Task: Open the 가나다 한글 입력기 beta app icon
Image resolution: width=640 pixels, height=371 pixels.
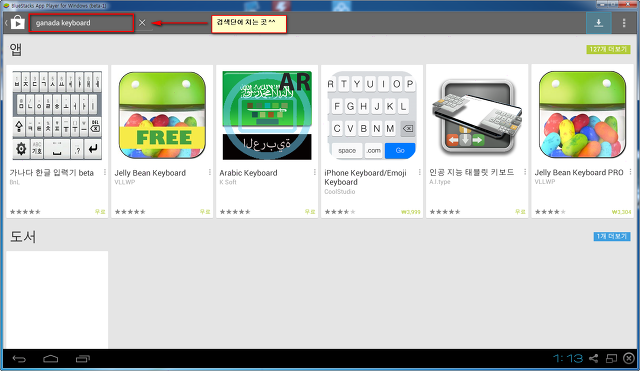Action: 57,116
